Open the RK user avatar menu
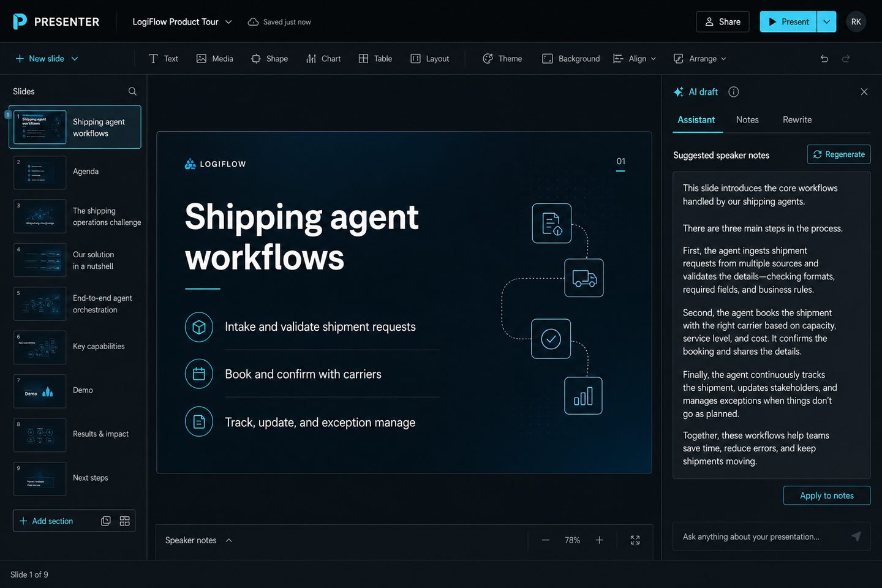Viewport: 882px width, 588px height. pyautogui.click(x=856, y=21)
